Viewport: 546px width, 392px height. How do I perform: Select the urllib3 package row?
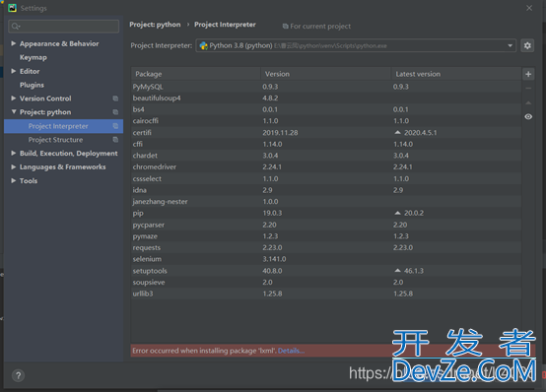326,294
